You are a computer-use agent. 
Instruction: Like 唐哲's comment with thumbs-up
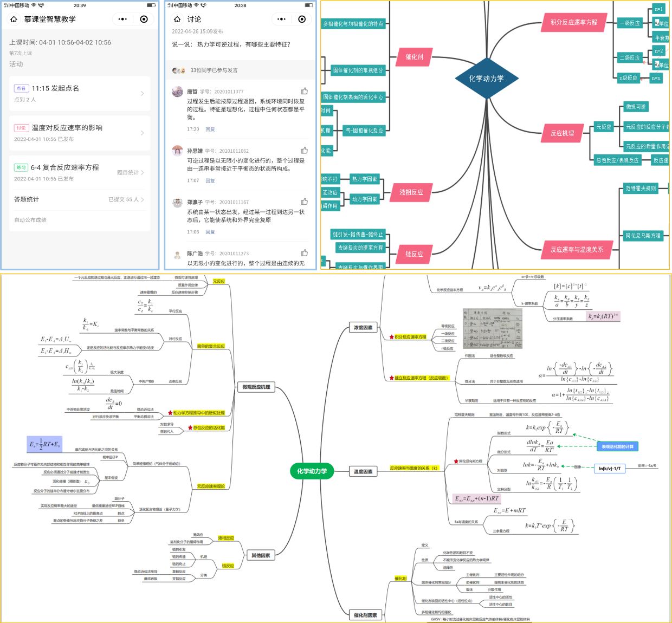point(304,91)
